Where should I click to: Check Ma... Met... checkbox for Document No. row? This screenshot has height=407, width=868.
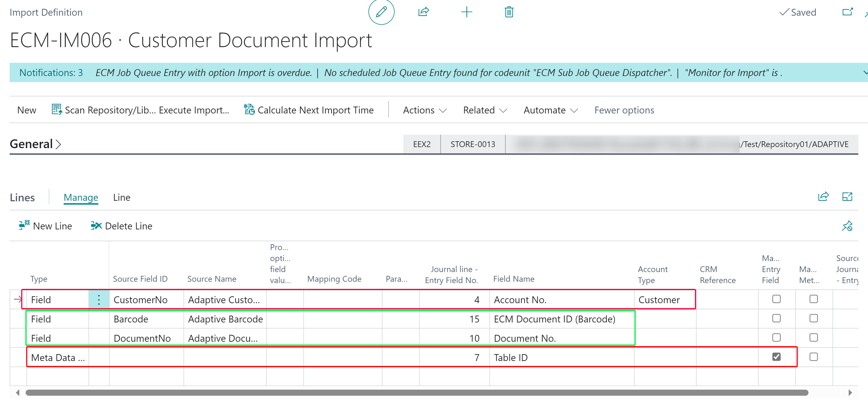[x=813, y=338]
